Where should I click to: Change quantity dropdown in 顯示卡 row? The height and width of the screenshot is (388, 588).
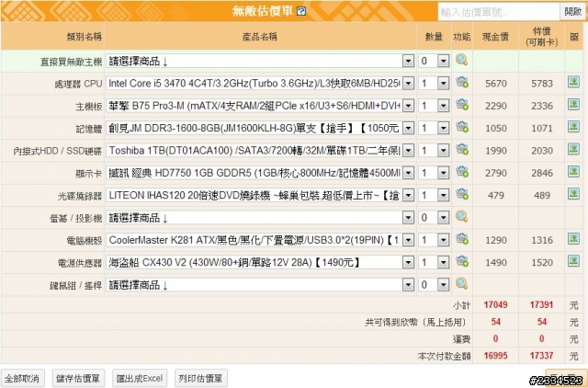434,173
